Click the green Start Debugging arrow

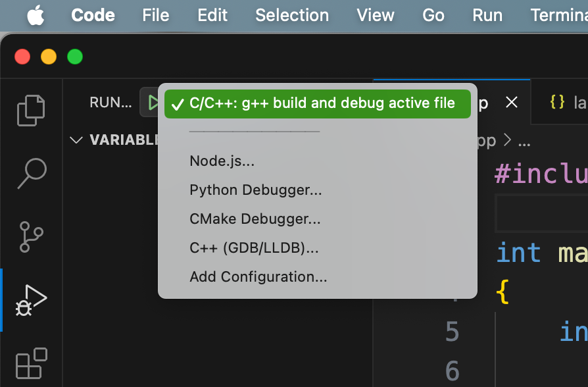(153, 103)
